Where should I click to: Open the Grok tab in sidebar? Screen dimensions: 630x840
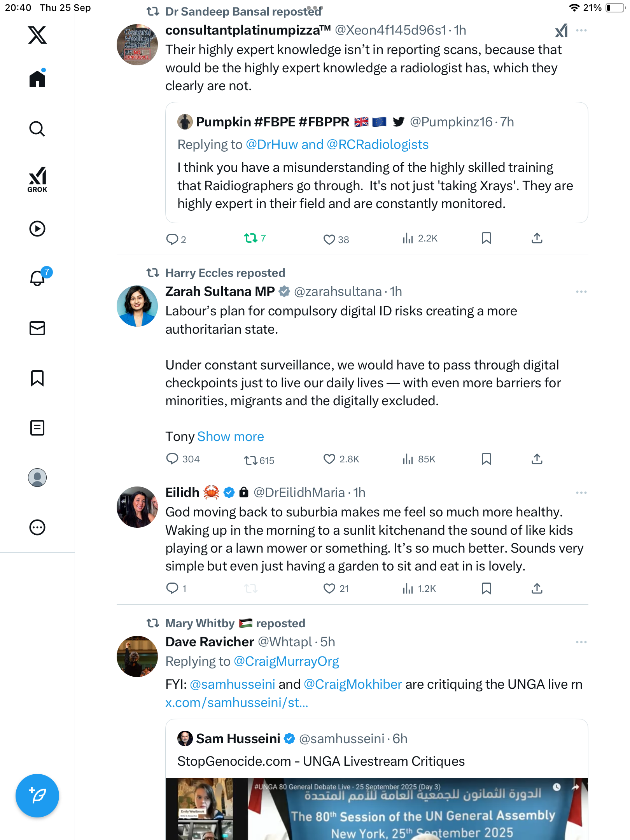coord(37,179)
